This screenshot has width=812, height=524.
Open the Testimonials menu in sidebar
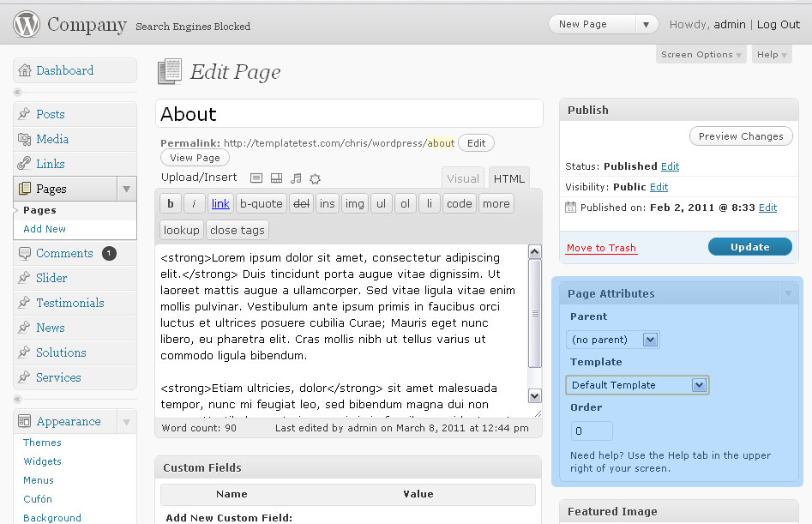click(69, 303)
